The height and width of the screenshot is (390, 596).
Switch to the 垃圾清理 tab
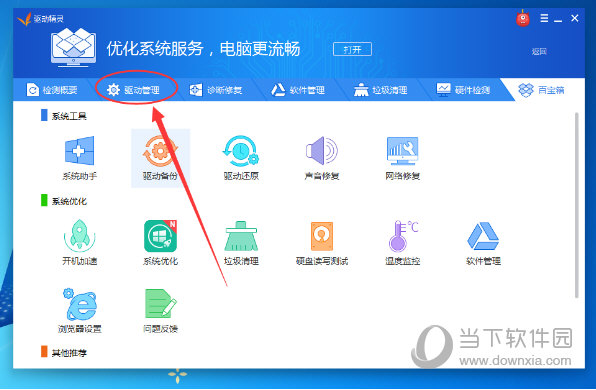380,90
